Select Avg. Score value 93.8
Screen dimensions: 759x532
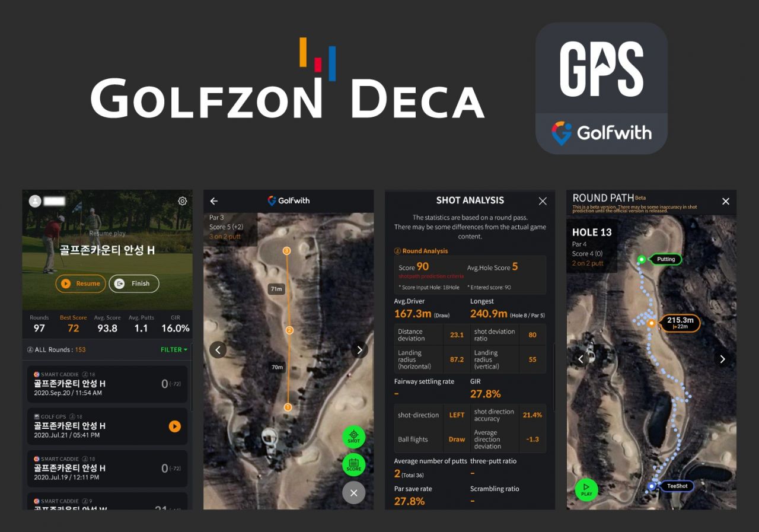pyautogui.click(x=107, y=328)
